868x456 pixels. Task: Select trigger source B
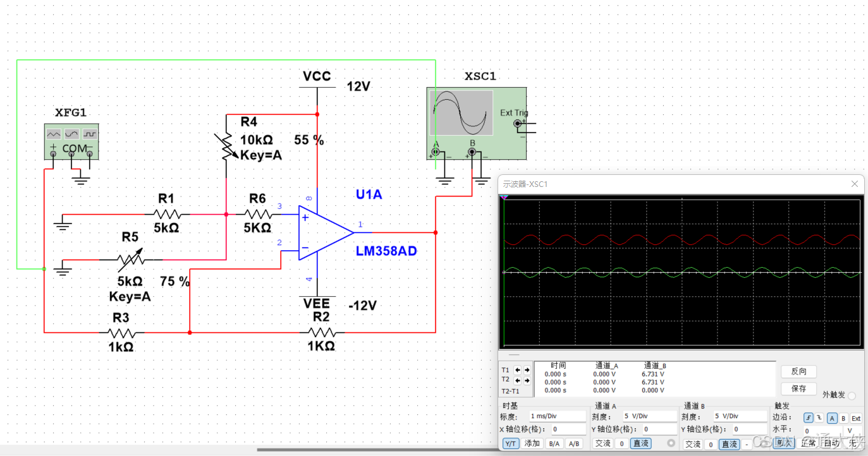[843, 418]
